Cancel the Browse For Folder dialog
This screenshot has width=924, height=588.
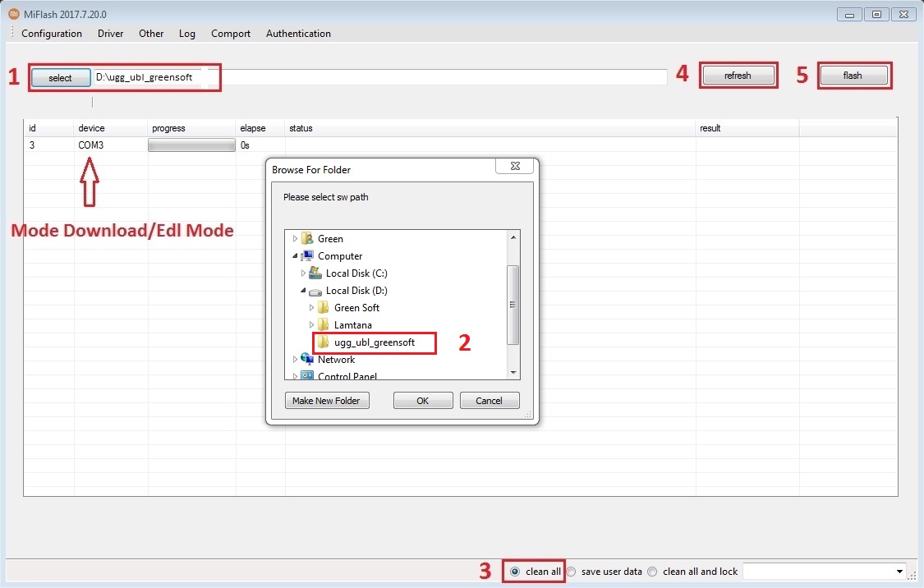point(490,401)
